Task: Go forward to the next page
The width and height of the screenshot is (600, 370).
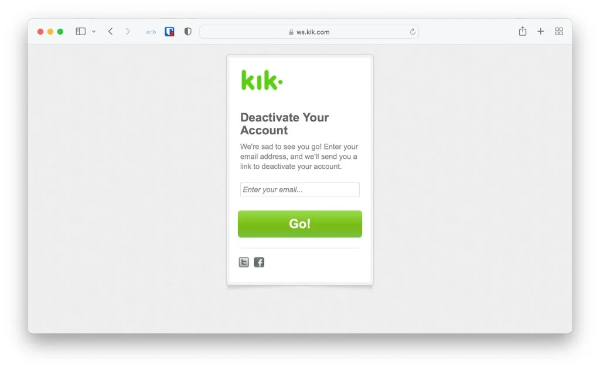Action: click(128, 31)
